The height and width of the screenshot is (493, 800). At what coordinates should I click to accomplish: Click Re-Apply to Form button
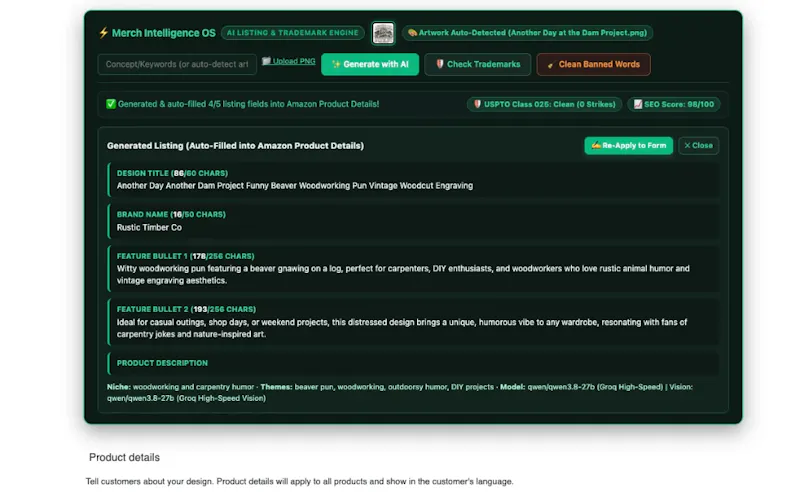click(x=629, y=145)
